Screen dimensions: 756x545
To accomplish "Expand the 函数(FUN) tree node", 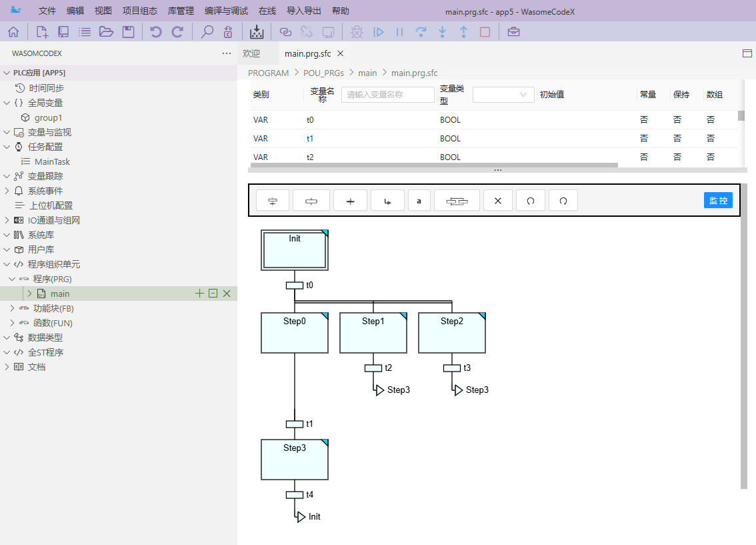I will coord(12,323).
